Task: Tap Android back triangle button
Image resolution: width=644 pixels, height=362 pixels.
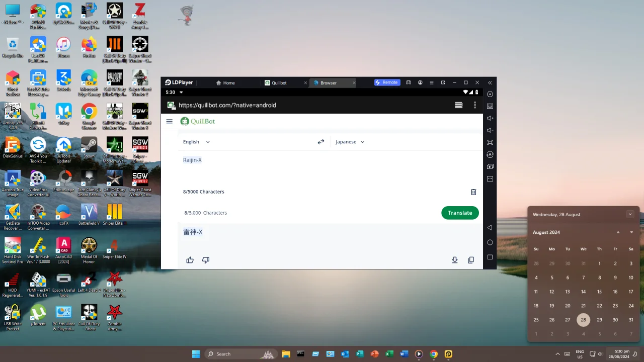Action: (490, 228)
